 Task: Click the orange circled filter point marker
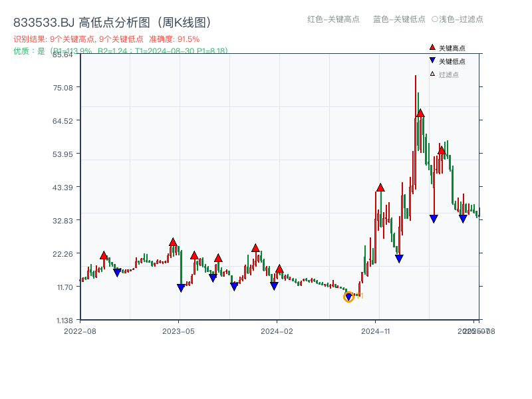click(x=348, y=297)
